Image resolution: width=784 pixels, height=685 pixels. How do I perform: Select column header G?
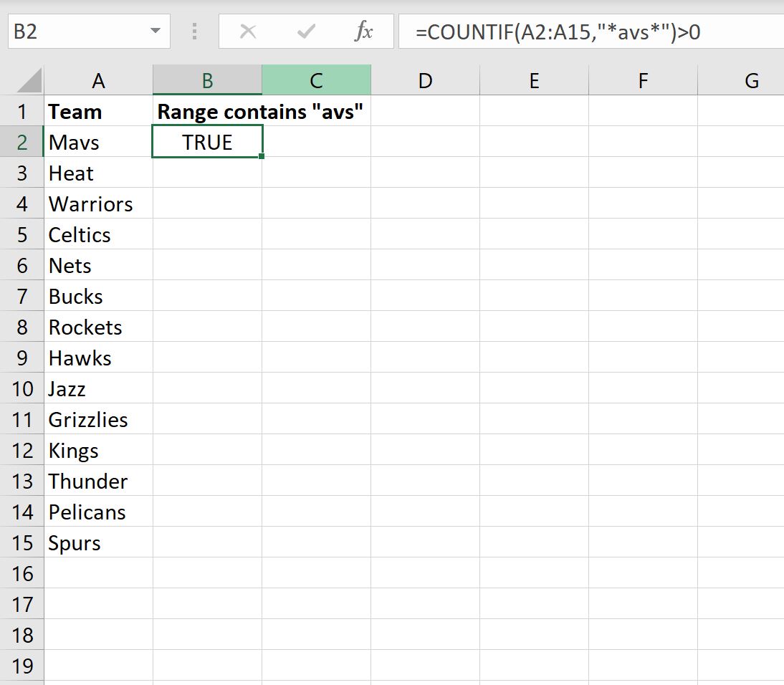tap(752, 80)
